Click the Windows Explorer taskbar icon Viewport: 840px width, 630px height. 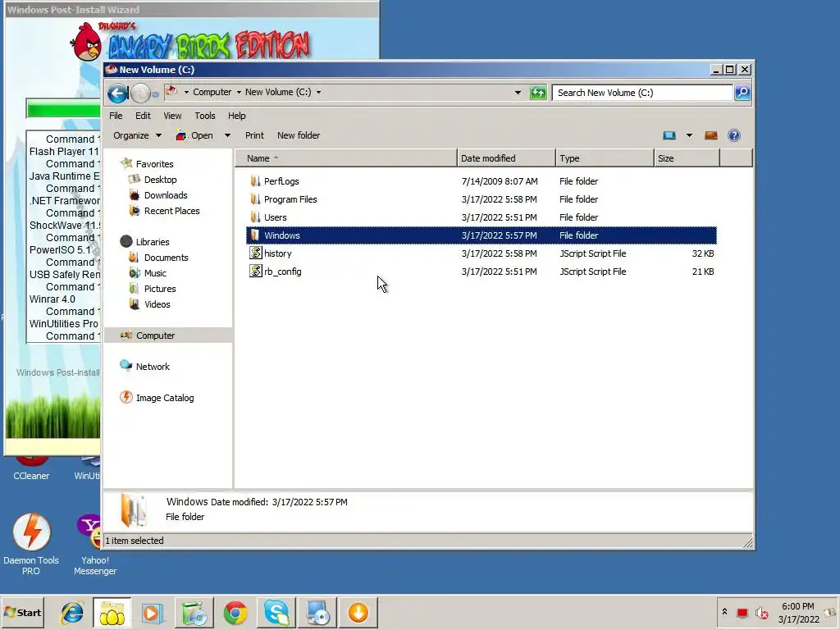coord(112,612)
